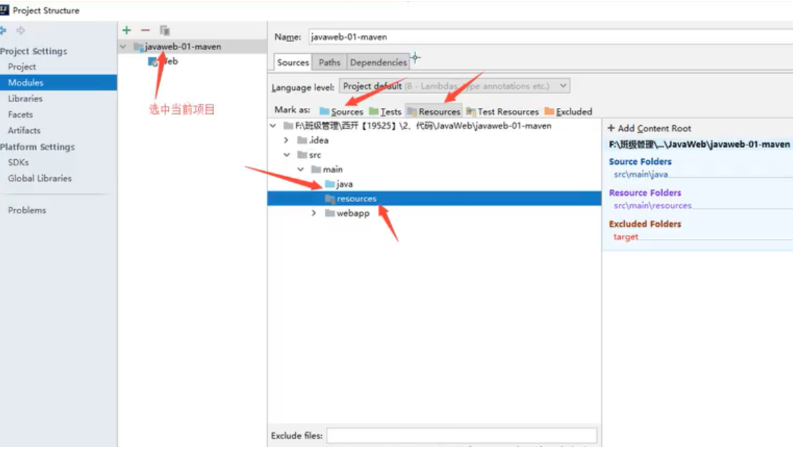Collapse the javaweb-01-maven module node

[x=123, y=46]
